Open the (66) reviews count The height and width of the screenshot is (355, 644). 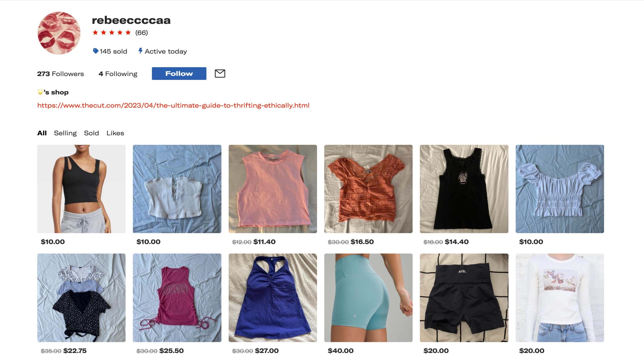(x=142, y=33)
